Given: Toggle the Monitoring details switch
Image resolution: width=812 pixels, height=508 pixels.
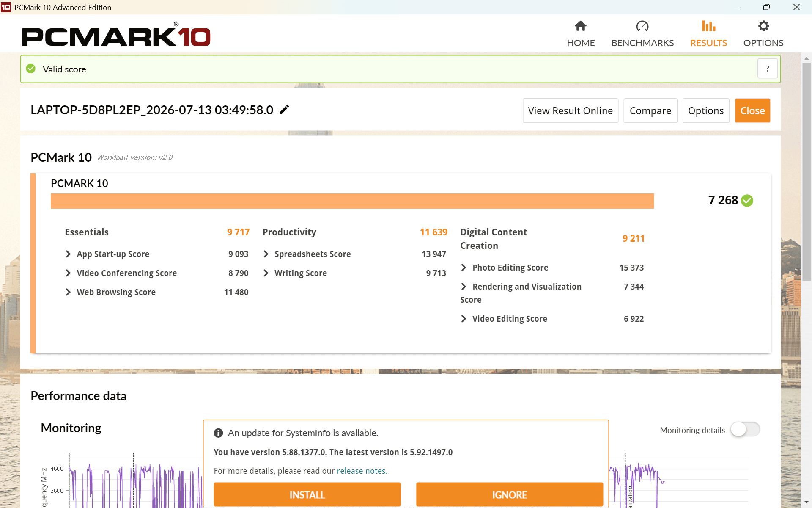Looking at the screenshot, I should (745, 430).
